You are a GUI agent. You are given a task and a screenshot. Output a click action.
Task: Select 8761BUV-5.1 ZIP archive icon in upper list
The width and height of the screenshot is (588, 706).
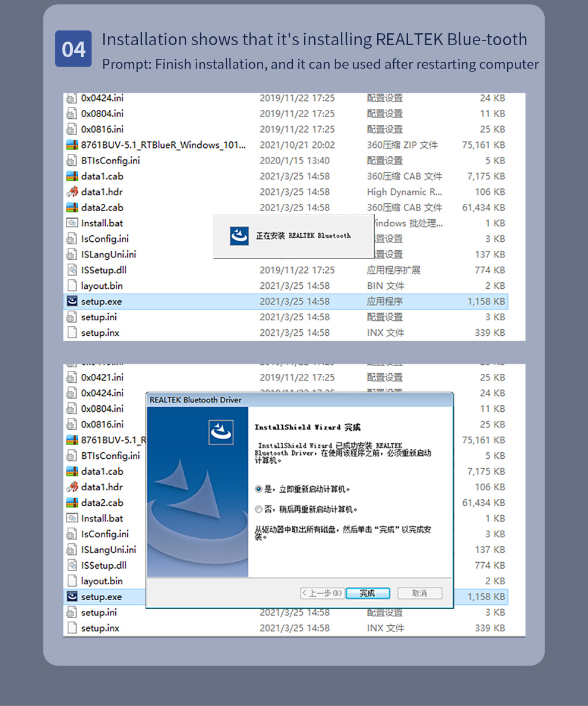[72, 145]
